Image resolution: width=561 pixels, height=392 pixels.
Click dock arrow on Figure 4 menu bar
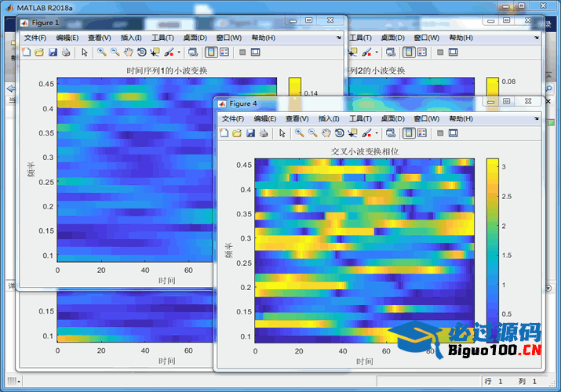tap(536, 118)
